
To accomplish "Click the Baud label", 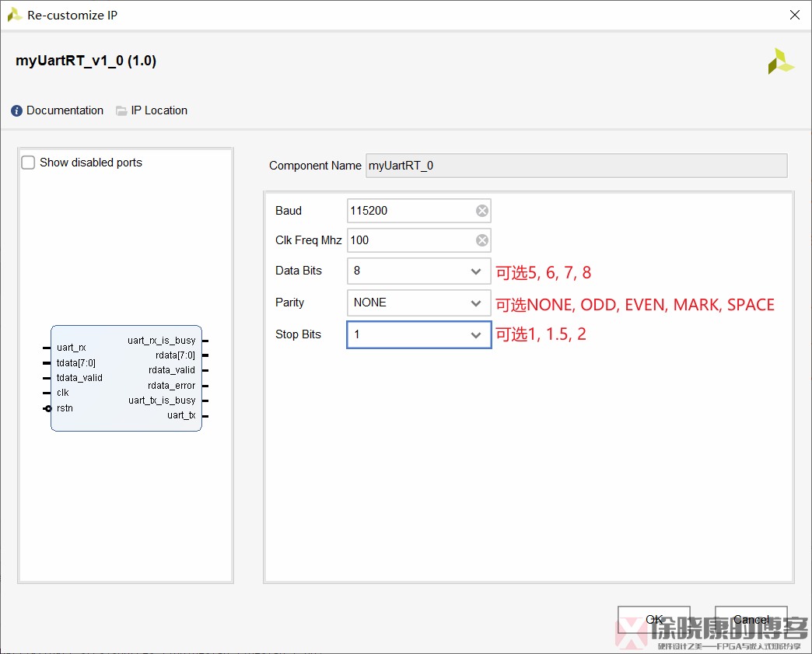I will click(x=289, y=211).
